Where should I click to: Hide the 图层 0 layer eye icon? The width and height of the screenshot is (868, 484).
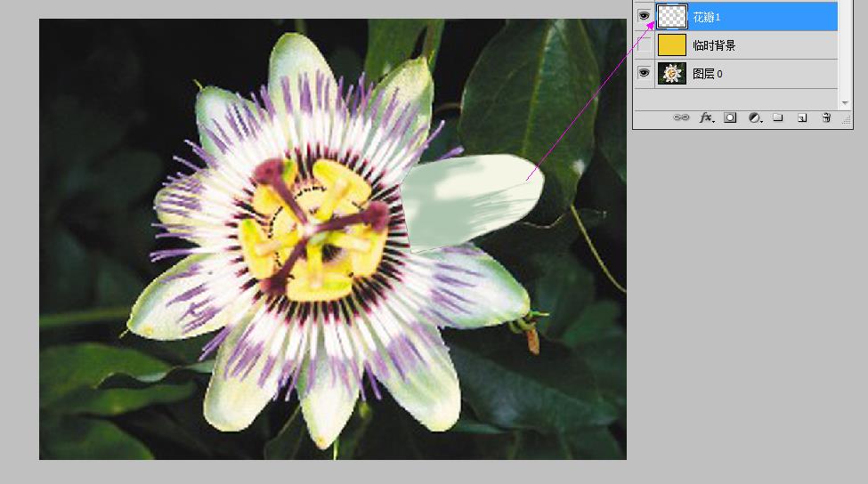[644, 73]
